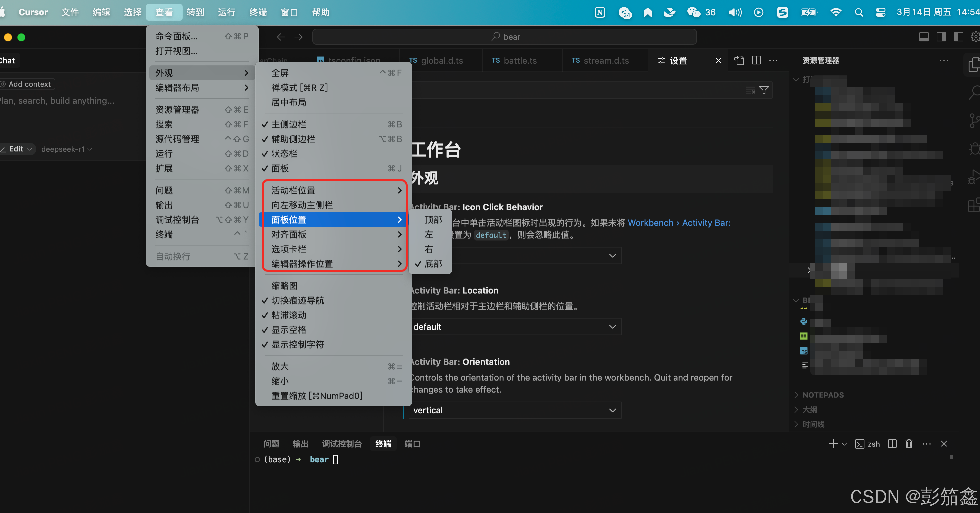Click the filter settings funnel icon
The height and width of the screenshot is (513, 980).
click(x=764, y=90)
